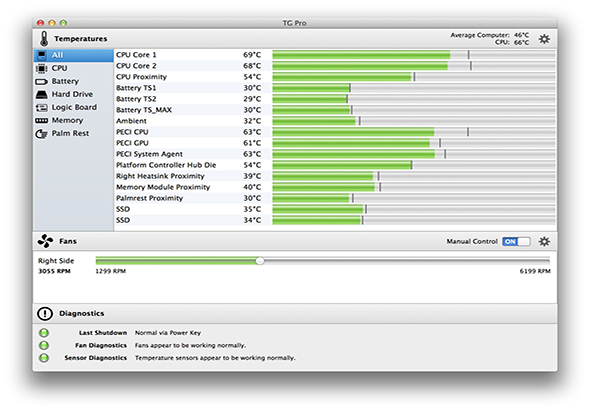
Task: Click the green Sensor Diagnostics status light
Action: [44, 358]
